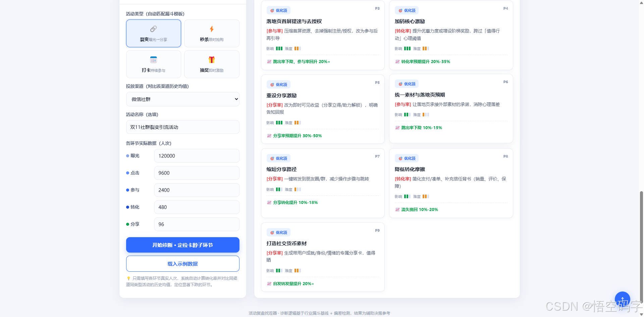
Task: Click chart icon beside 流失挽回 10%-20%
Action: [x=397, y=210]
